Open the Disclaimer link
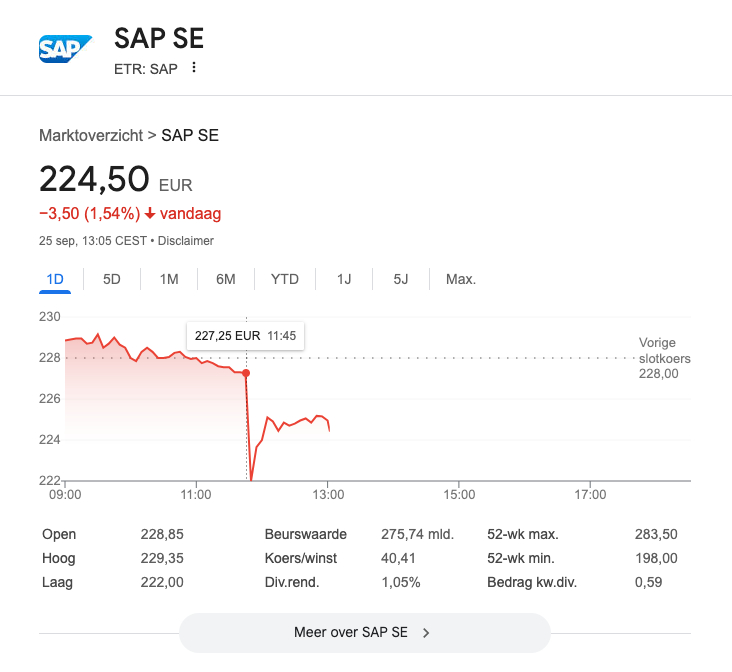The height and width of the screenshot is (672, 732). click(x=186, y=241)
